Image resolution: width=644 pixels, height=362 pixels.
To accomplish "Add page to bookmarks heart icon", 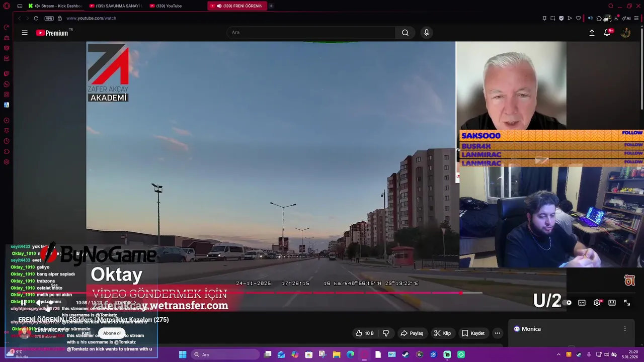I will [578, 18].
